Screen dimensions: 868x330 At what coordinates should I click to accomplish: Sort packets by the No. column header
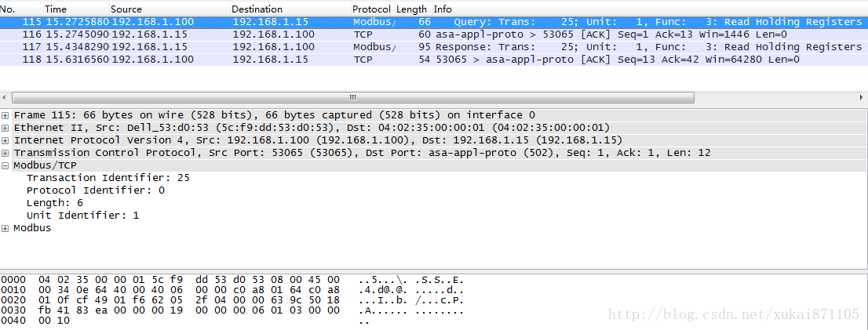[22, 9]
